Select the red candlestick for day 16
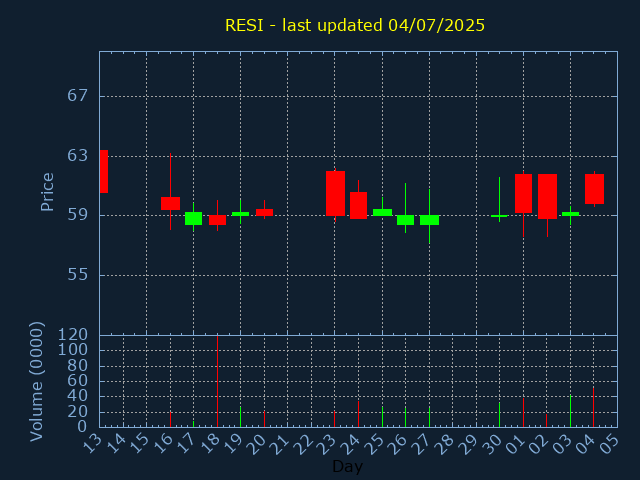 (x=170, y=203)
